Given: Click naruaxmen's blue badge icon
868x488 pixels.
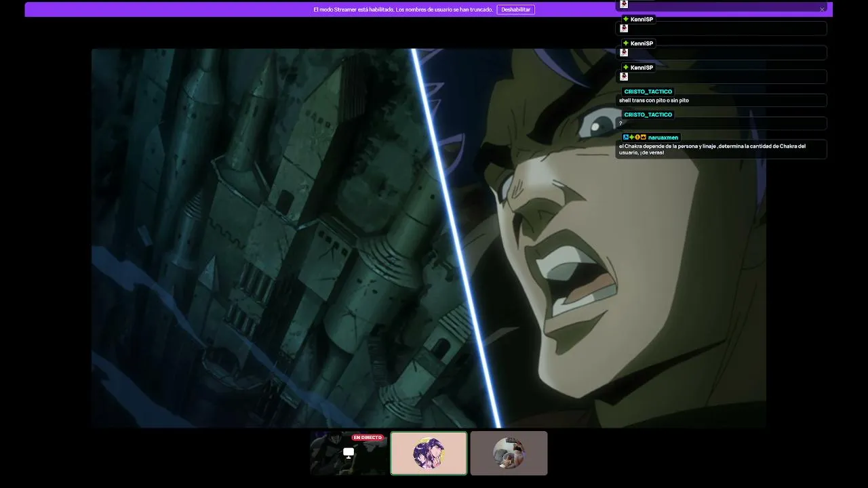Looking at the screenshot, I should tap(626, 138).
